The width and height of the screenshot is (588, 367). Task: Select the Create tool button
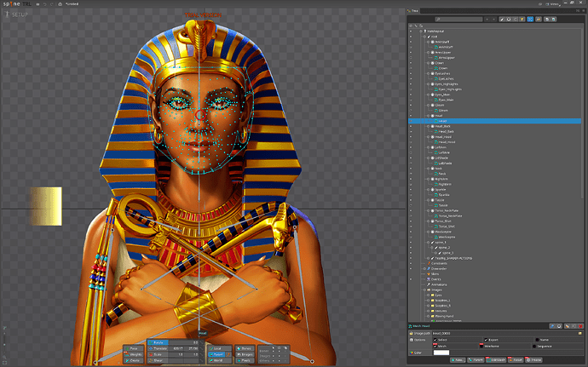tap(134, 360)
